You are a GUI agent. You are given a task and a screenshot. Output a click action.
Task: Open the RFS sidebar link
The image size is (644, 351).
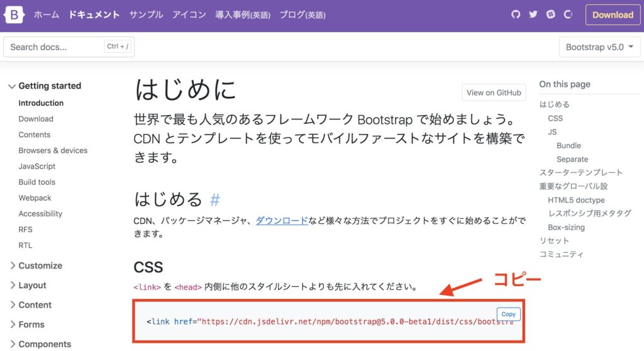coord(25,230)
